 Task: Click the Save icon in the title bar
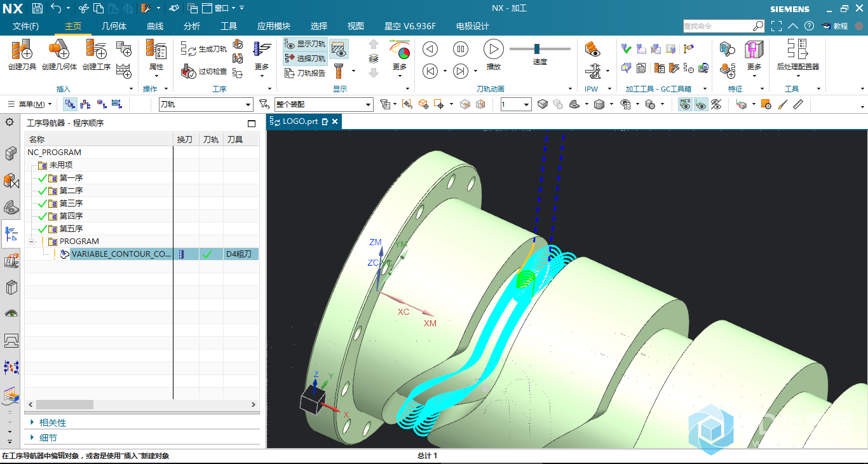[x=37, y=8]
